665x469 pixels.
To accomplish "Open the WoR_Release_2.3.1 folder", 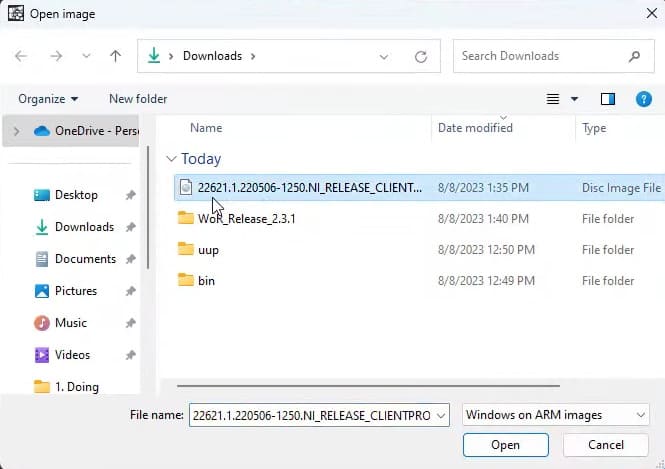I will 246,219.
